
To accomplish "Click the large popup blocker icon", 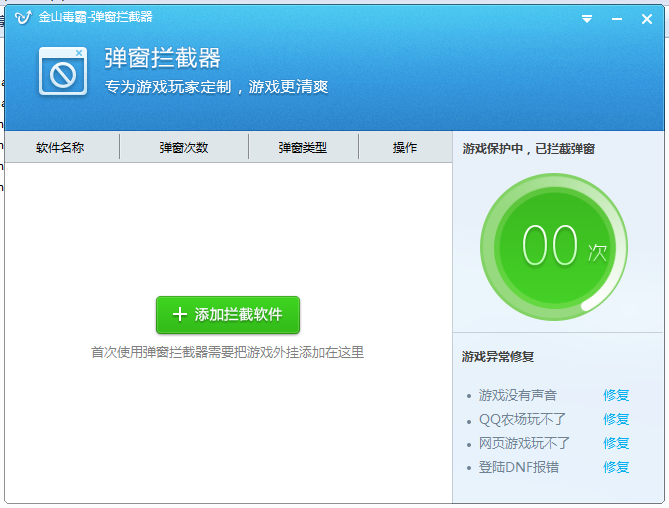I will click(63, 71).
